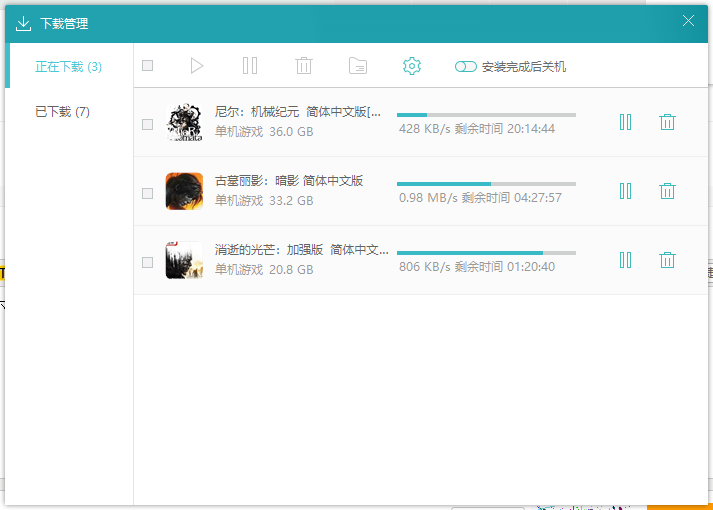Screen dimensions: 713x510
Task: Click the 单机游戏 36.0 GB size text
Action: point(264,132)
